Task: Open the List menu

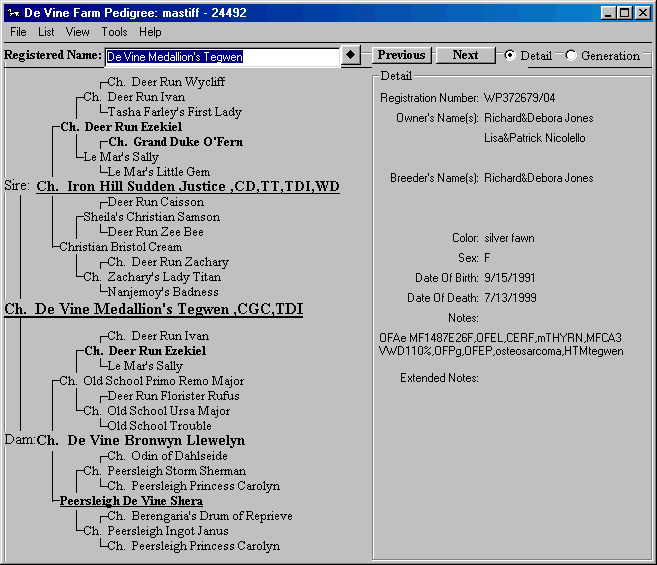Action: [46, 32]
